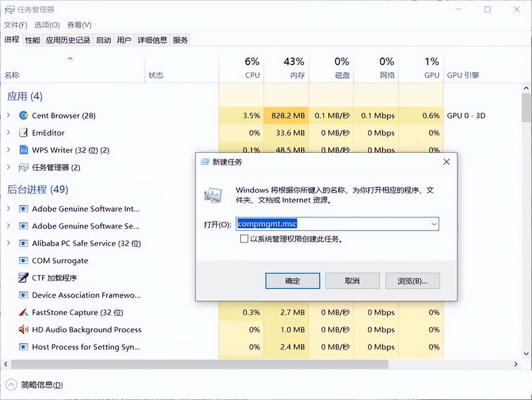Click the FastStone Capture process icon
The width and height of the screenshot is (532, 400).
tap(23, 312)
